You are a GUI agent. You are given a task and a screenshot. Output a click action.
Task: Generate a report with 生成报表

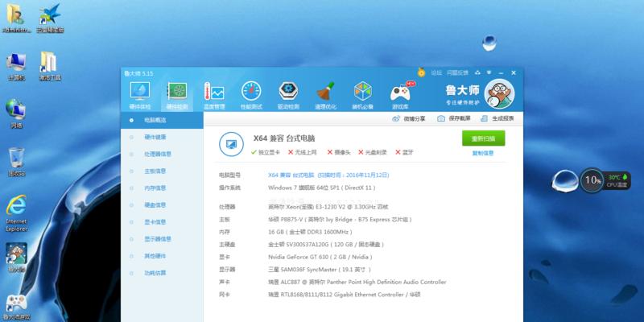(497, 118)
